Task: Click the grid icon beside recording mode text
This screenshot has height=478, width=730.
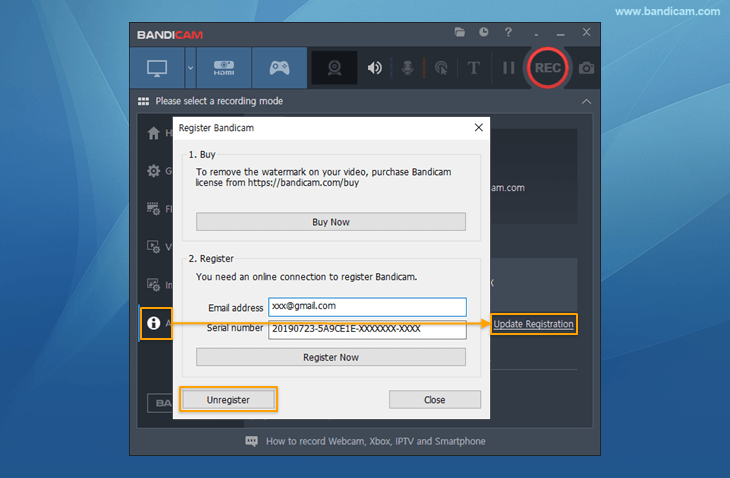Action: coord(143,101)
